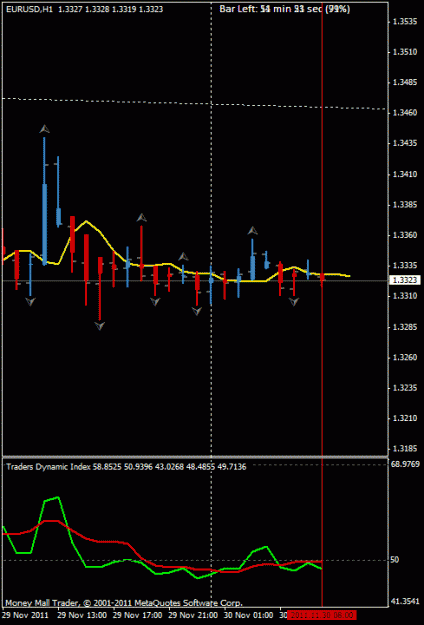
Task: Click the 1.3460 price axis label
Action: point(405,113)
